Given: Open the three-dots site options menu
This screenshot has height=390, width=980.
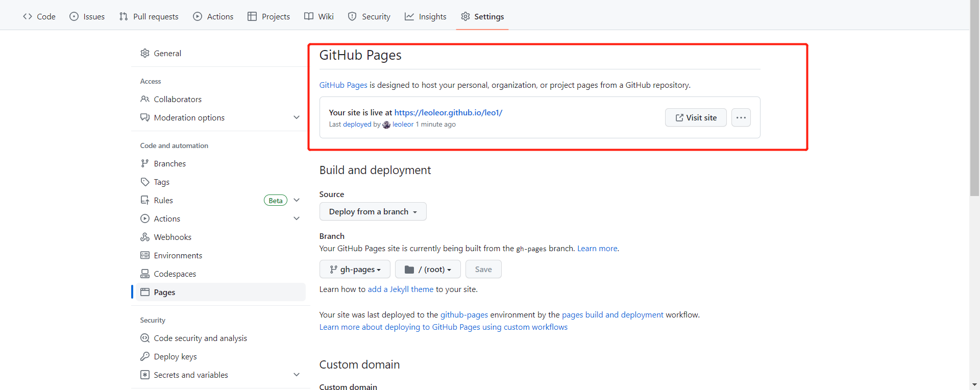Looking at the screenshot, I should click(x=741, y=117).
